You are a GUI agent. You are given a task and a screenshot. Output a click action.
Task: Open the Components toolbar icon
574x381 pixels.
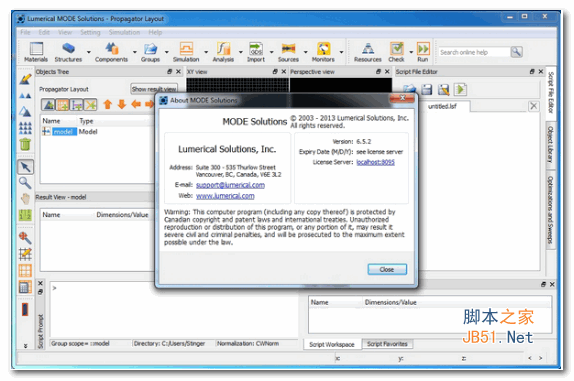(x=111, y=52)
